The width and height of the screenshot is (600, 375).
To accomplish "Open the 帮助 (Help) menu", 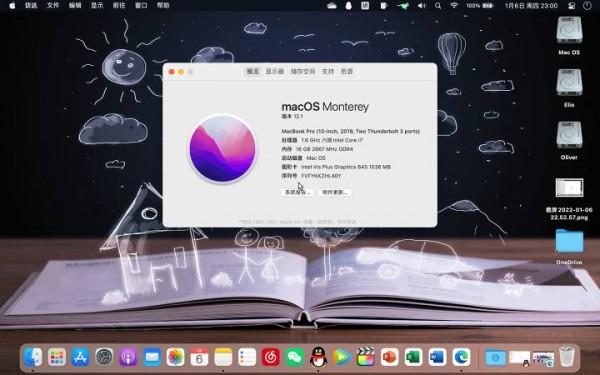I will click(163, 5).
